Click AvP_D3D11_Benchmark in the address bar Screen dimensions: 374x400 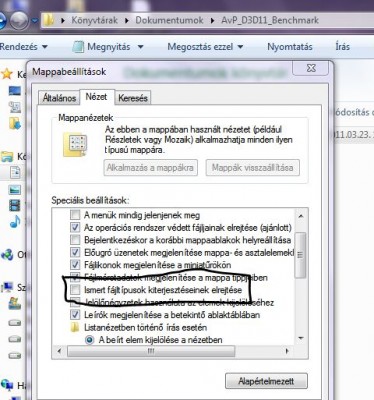[270, 20]
